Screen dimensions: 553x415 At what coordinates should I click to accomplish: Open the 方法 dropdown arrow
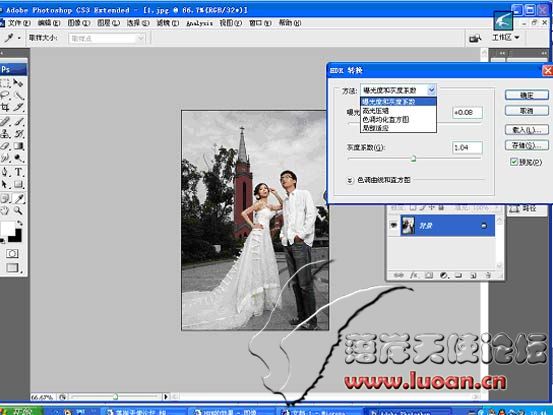(432, 90)
